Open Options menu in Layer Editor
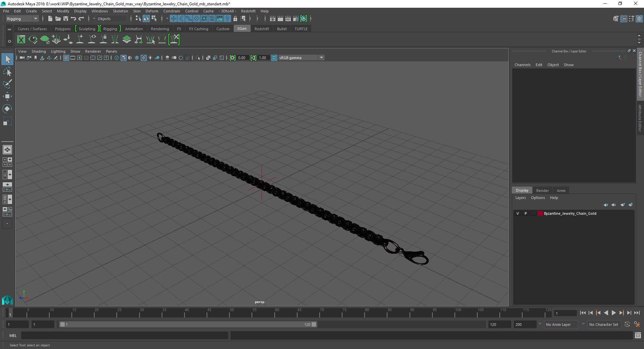The image size is (644, 349). [x=538, y=198]
